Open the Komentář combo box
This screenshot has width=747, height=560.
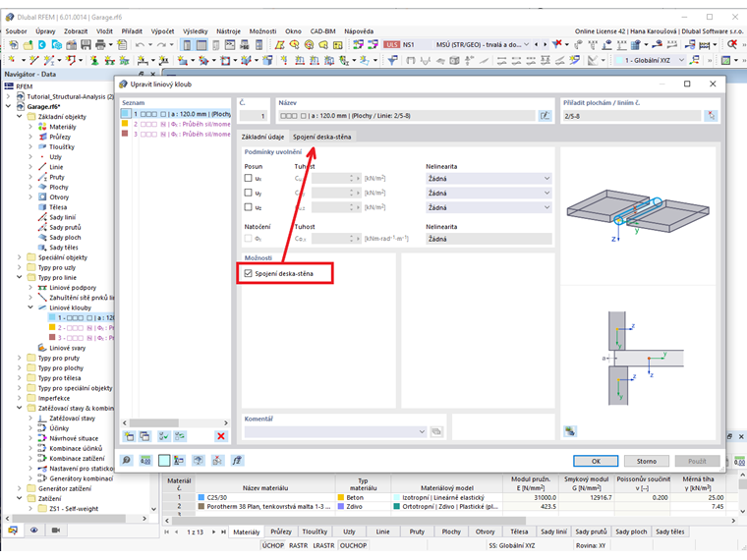tap(335, 432)
